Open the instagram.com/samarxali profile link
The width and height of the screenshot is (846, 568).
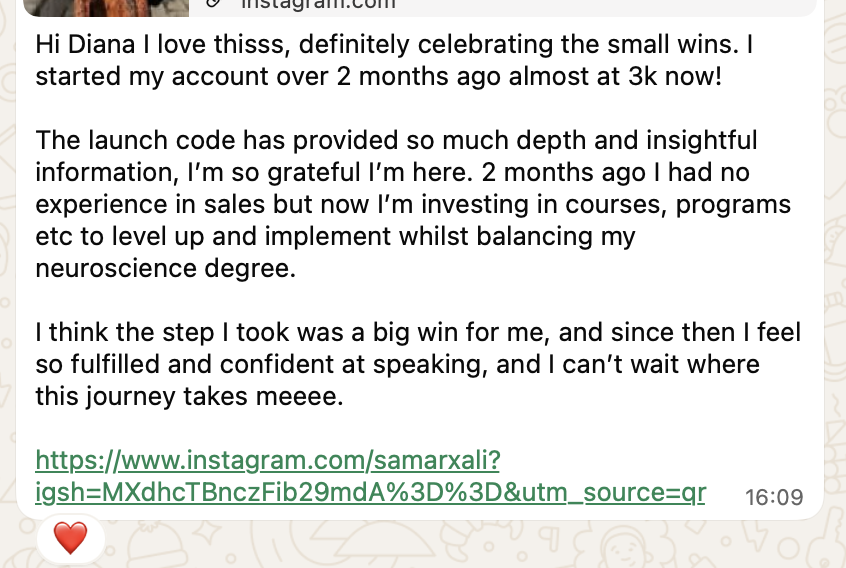click(267, 460)
